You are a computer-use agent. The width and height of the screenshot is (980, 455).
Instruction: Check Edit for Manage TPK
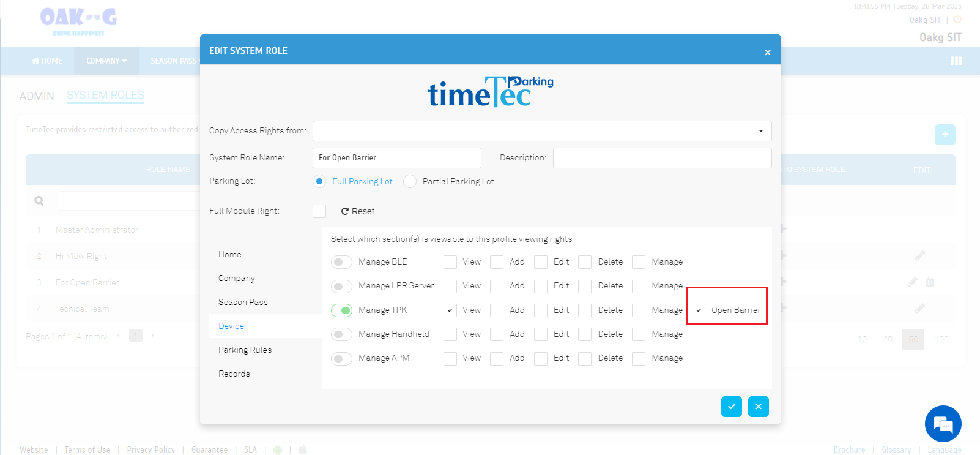(541, 310)
